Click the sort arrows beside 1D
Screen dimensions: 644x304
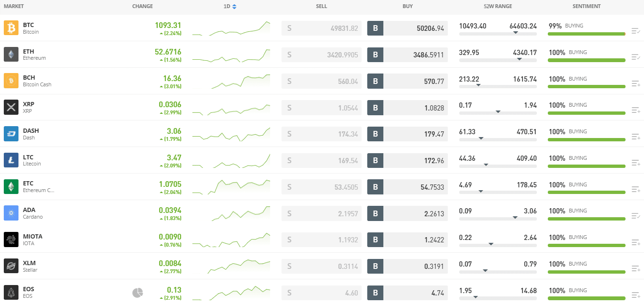(235, 6)
